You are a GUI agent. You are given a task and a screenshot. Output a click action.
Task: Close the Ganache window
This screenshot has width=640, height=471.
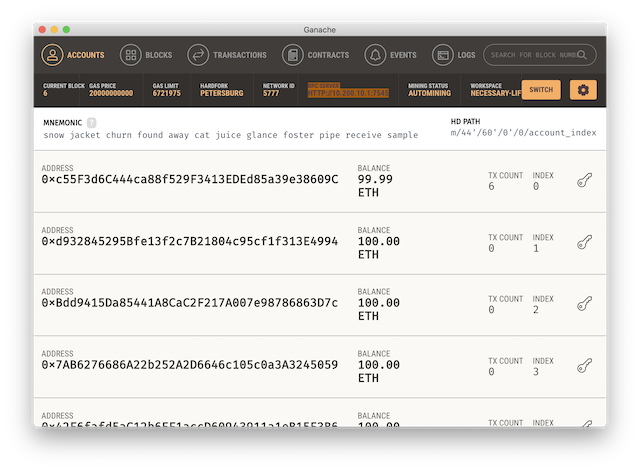click(42, 29)
